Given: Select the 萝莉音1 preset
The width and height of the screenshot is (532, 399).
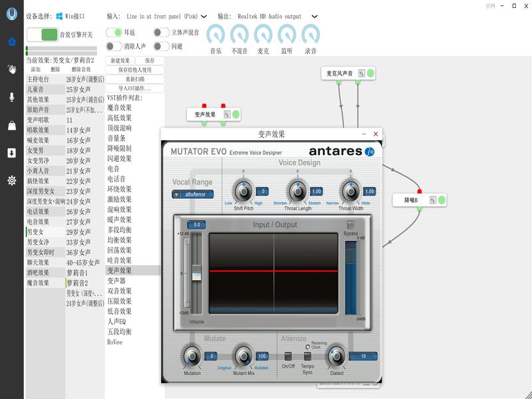Looking at the screenshot, I should click(85, 273).
